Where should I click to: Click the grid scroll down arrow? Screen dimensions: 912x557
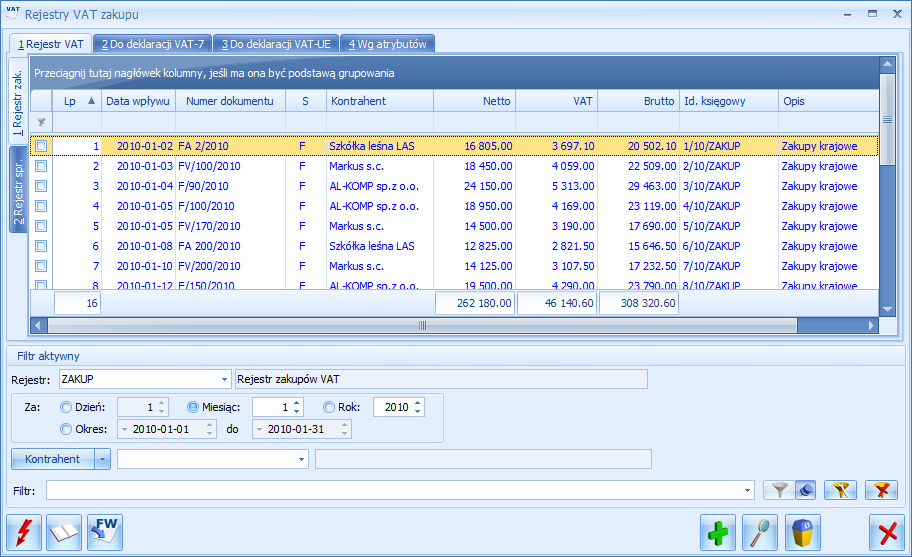[x=887, y=310]
